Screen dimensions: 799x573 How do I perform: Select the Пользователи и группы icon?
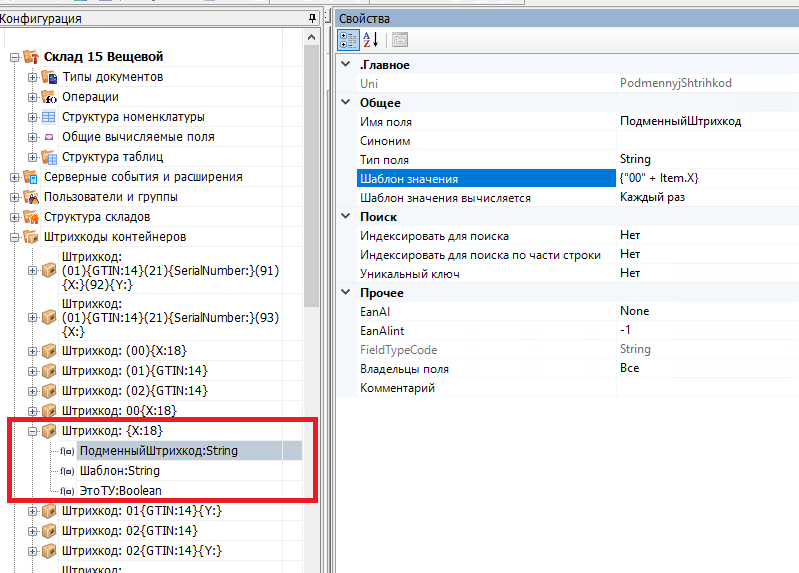pos(31,197)
